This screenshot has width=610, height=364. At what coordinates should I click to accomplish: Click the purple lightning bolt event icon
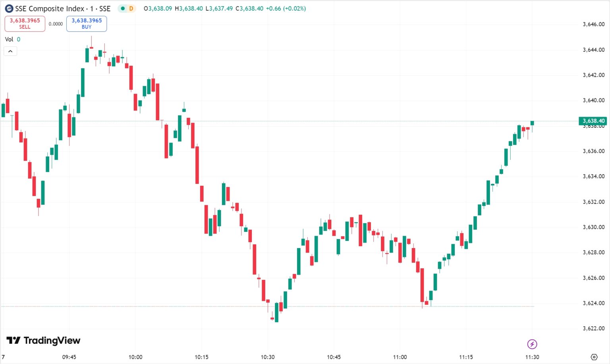pos(532,344)
